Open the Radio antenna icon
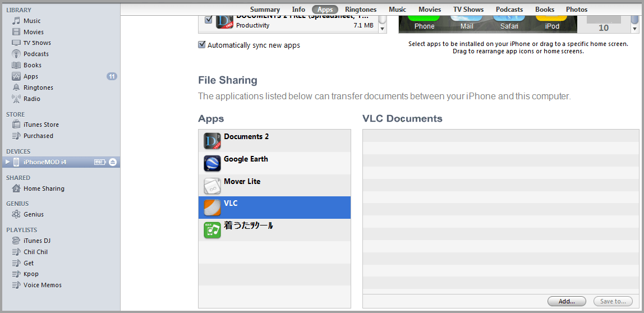 (16, 99)
